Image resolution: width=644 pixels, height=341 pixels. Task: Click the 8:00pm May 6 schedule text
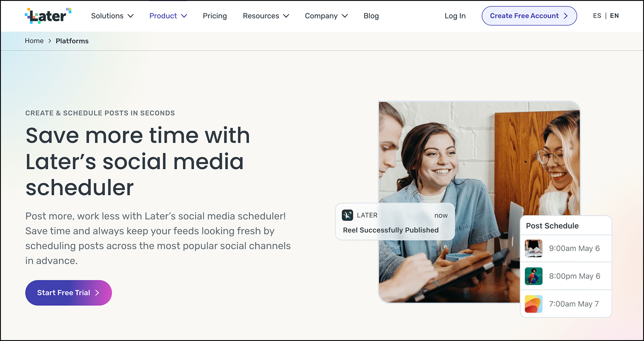point(574,276)
